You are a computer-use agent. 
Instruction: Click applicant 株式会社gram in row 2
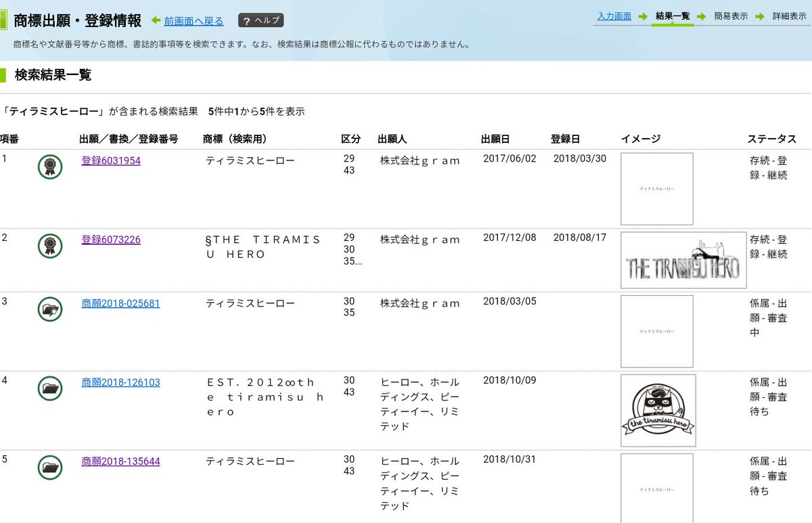[420, 240]
